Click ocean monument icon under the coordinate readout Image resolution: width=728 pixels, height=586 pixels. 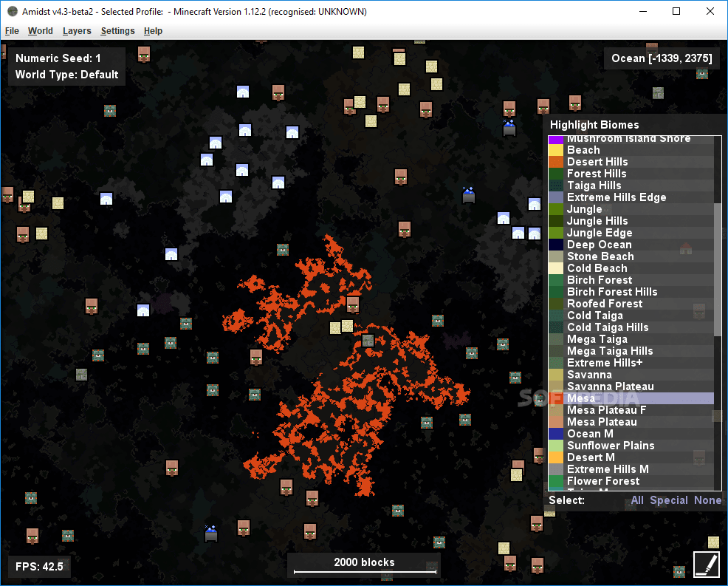(702, 73)
